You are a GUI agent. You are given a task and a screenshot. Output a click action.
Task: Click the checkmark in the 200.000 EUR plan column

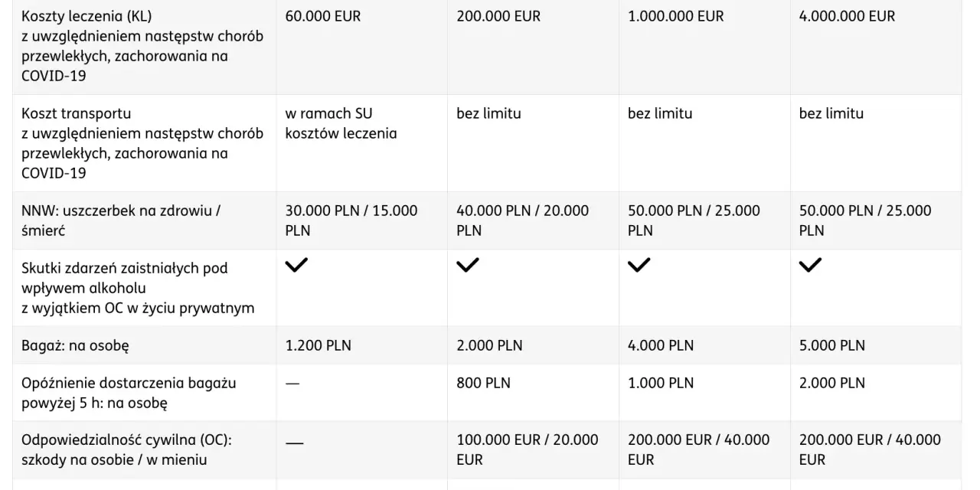[x=468, y=266]
